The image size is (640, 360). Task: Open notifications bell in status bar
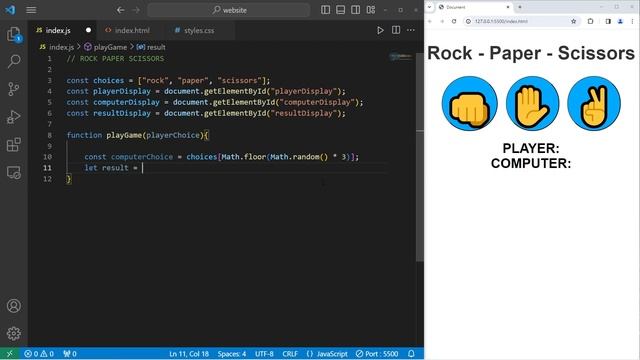411,353
